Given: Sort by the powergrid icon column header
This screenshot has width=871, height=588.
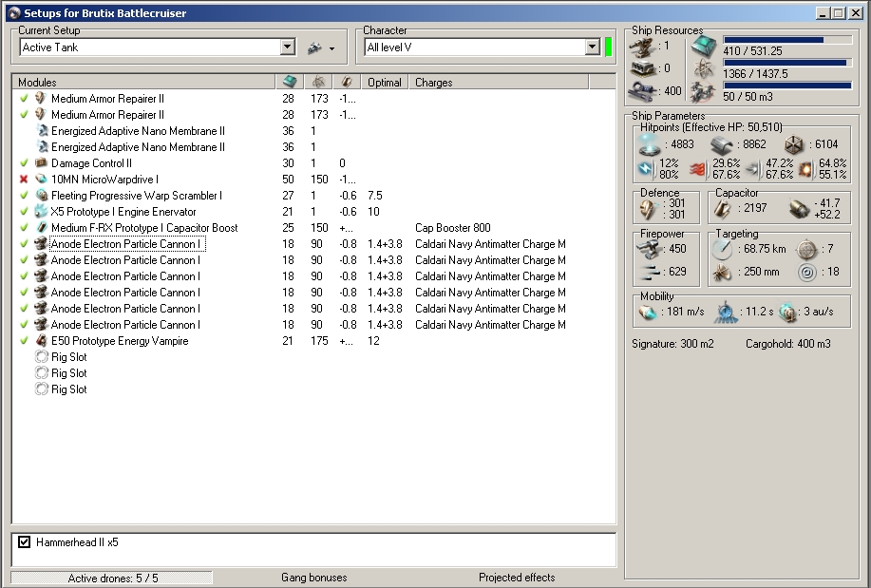Looking at the screenshot, I should [x=318, y=83].
